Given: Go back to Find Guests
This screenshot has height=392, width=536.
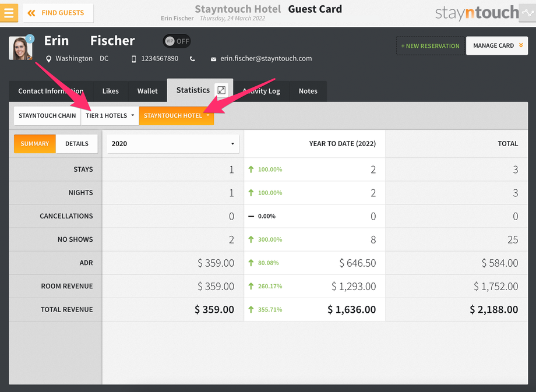Looking at the screenshot, I should (58, 13).
